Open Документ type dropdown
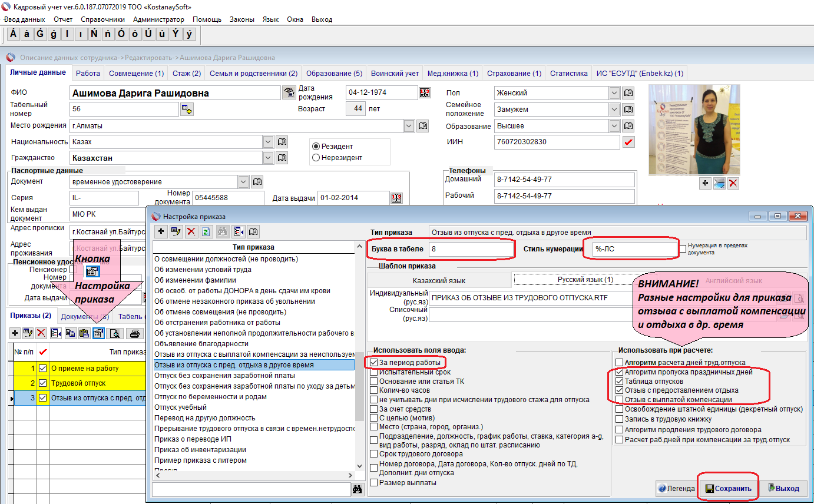This screenshot has height=504, width=814. click(x=244, y=181)
